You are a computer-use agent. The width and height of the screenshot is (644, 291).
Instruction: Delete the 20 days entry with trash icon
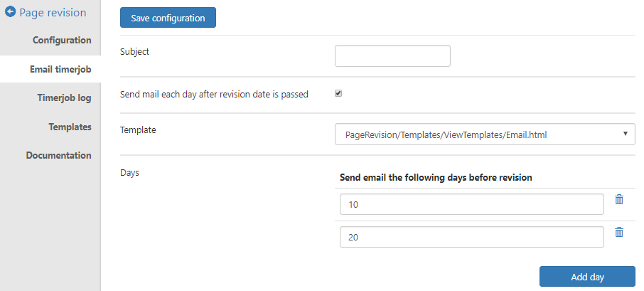[619, 233]
